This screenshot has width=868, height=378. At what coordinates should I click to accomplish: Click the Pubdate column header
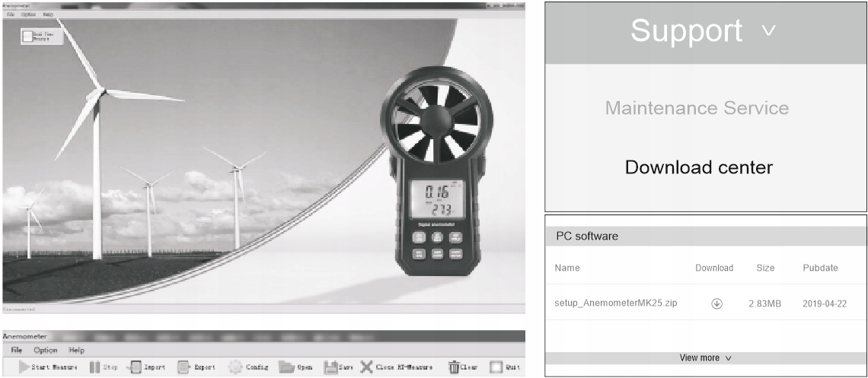(x=820, y=268)
